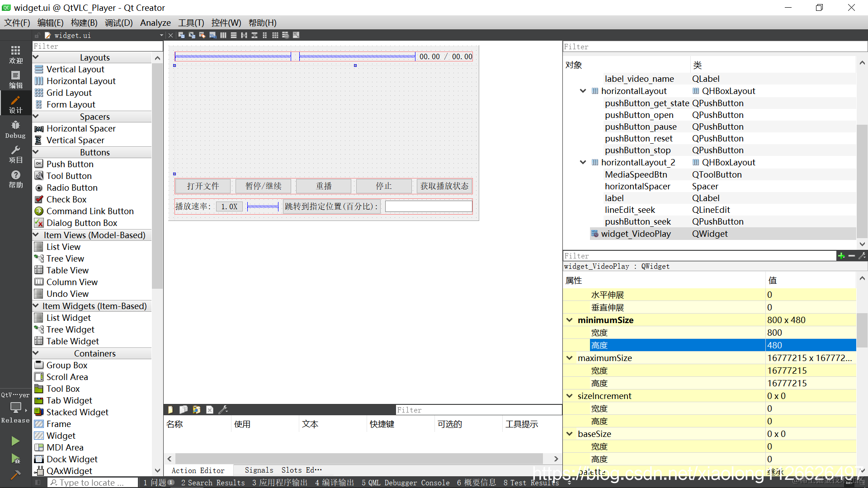Add dynamic property with green plus icon
Image resolution: width=868 pixels, height=488 pixels.
[841, 256]
